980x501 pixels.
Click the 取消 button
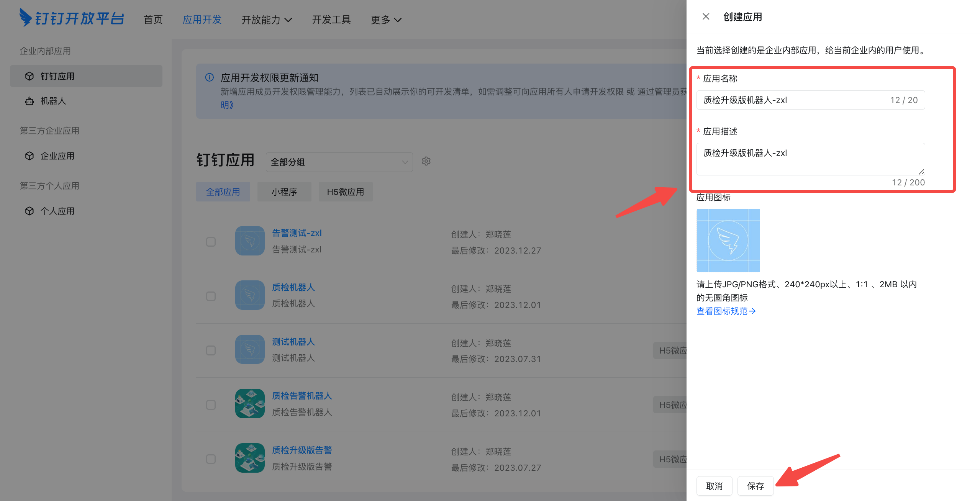715,486
